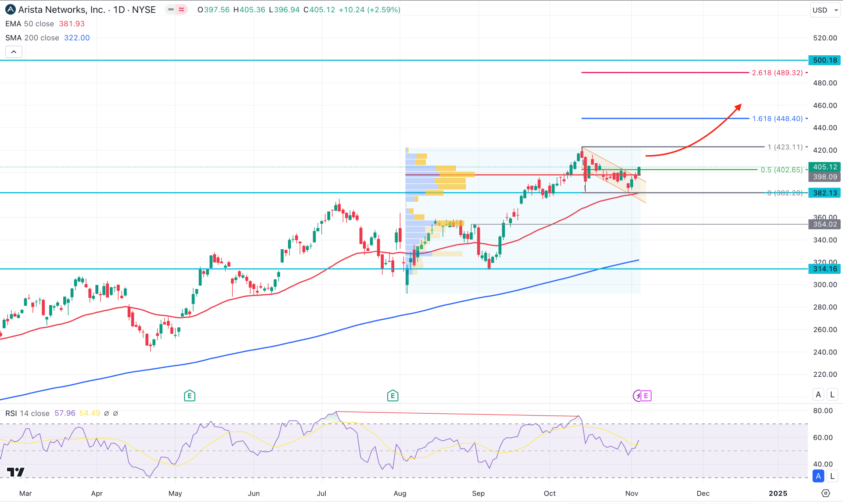Select the 2.618 (489.32) Fibonacci label
This screenshot has width=843, height=504.
pyautogui.click(x=777, y=73)
